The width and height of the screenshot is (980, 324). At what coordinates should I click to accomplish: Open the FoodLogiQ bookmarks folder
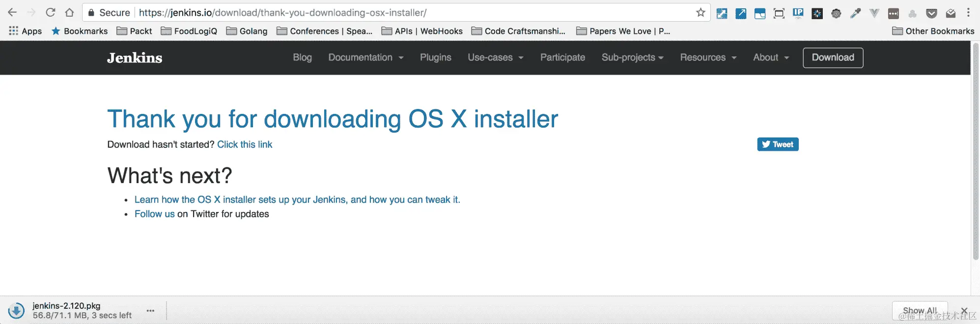pyautogui.click(x=189, y=31)
